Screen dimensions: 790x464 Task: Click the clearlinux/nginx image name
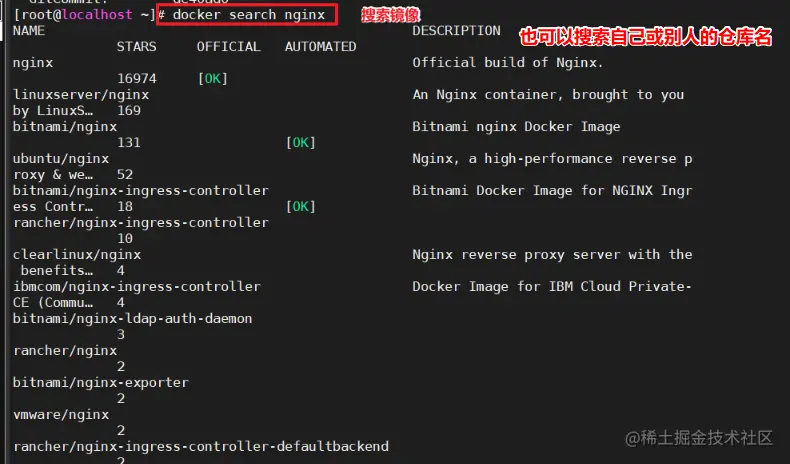[x=77, y=254]
